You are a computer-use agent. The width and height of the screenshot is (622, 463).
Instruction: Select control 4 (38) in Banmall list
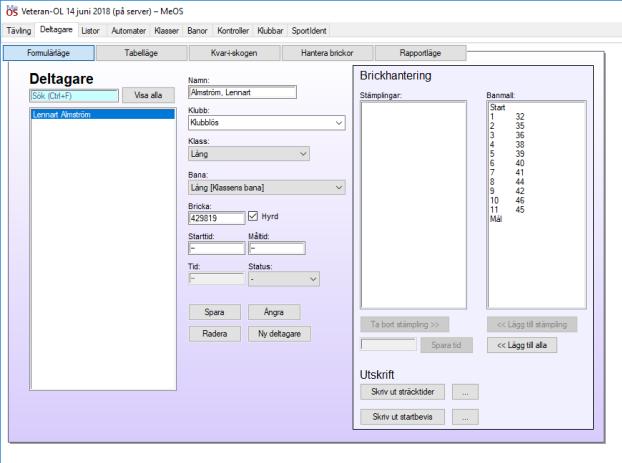536,144
